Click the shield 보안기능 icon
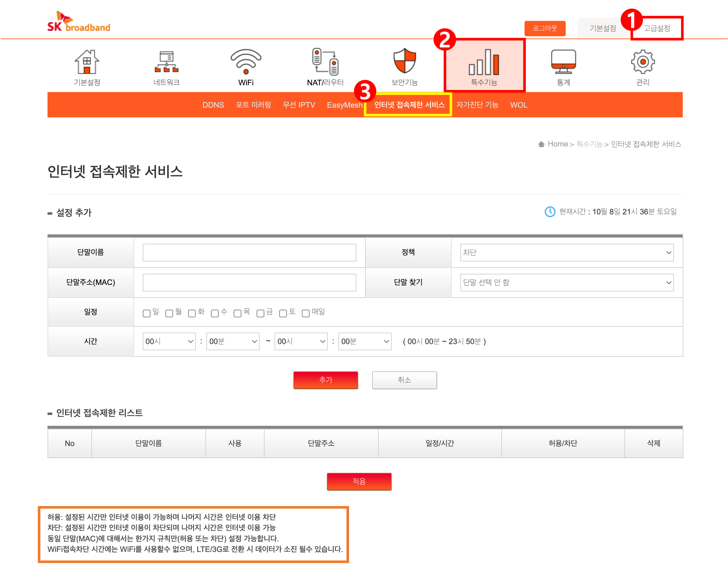 (x=405, y=61)
